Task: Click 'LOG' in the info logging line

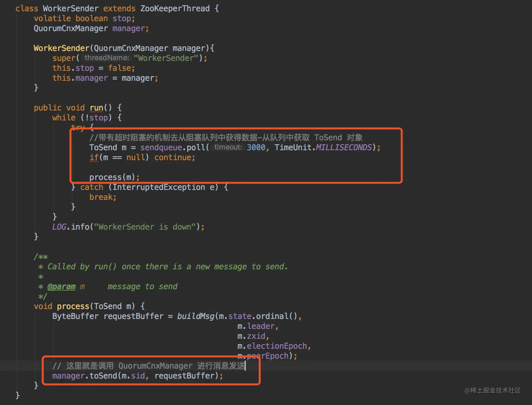Action: coord(59,227)
